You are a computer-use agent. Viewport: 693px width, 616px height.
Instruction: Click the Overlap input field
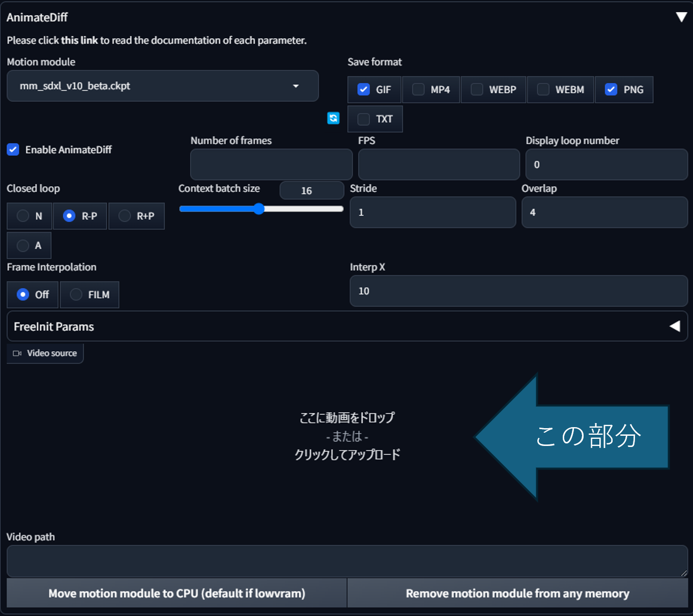[x=604, y=212]
